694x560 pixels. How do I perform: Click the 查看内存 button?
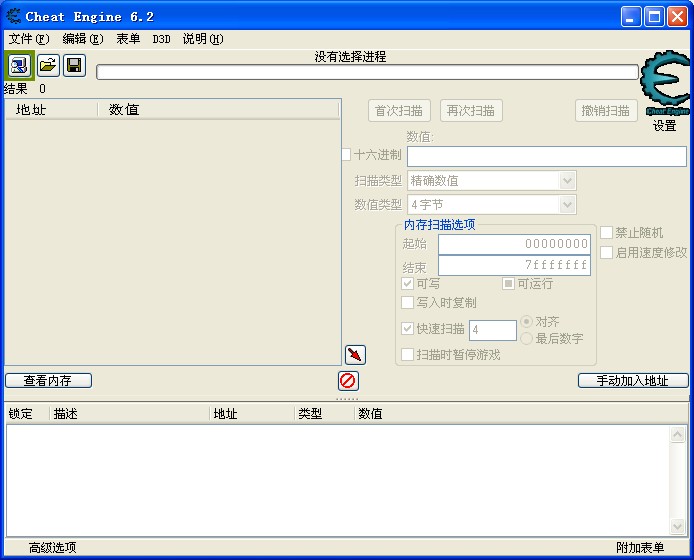click(48, 381)
